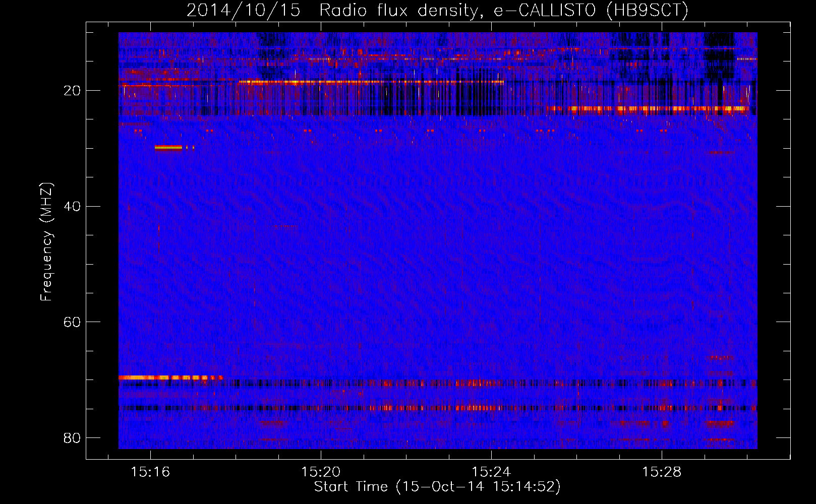This screenshot has height=504, width=816.
Task: Click the bright orange band near 70 MHz at 15:16
Action: pos(170,377)
